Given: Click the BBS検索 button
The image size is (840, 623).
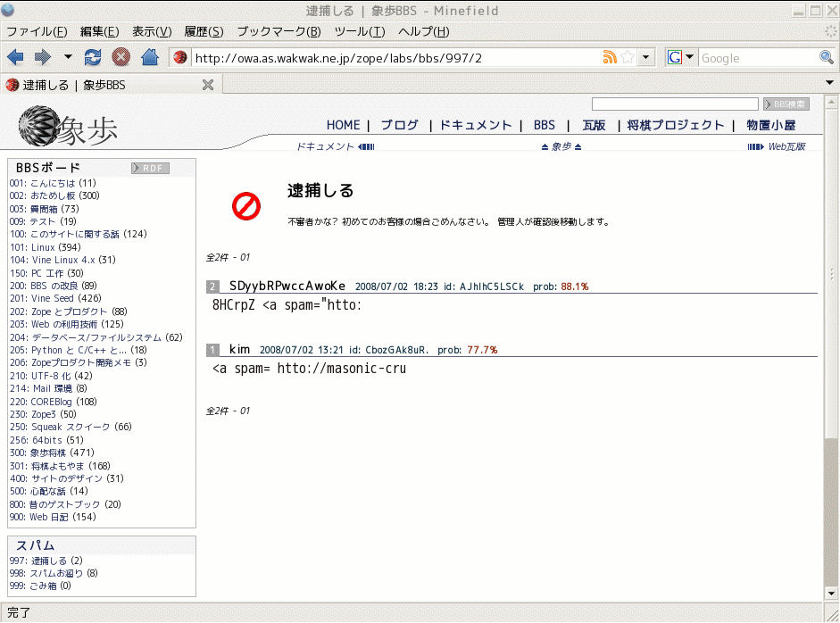Looking at the screenshot, I should coord(786,104).
